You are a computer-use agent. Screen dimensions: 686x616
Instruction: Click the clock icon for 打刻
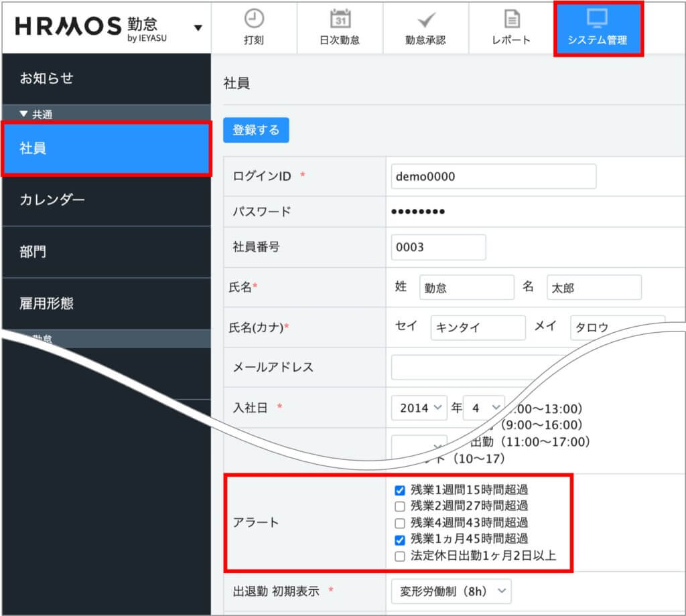[x=254, y=19]
